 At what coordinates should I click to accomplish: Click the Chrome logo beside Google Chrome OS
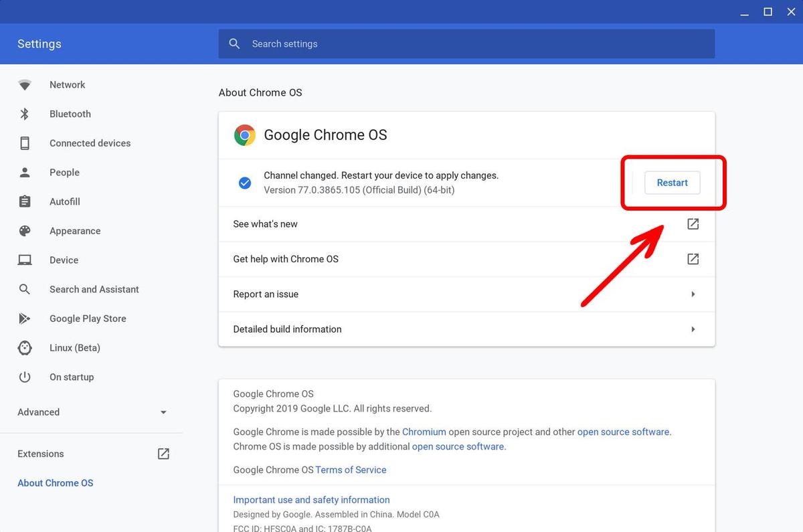244,135
